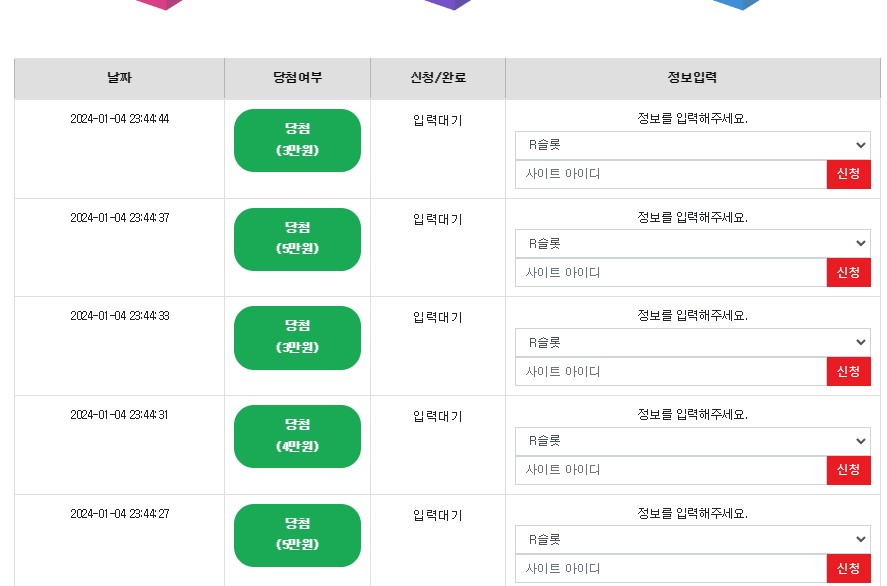Expand the R슬롯 select in the 23:44:27 row
Screen dimensions: 887x586
coord(692,540)
